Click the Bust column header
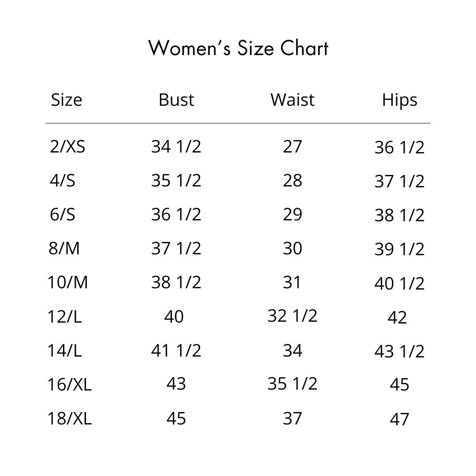The height and width of the screenshot is (476, 476). coord(176,100)
